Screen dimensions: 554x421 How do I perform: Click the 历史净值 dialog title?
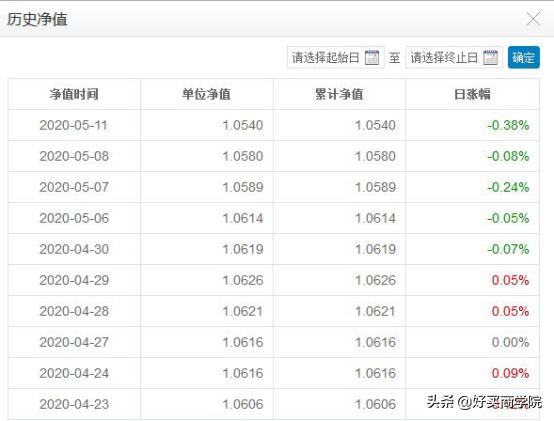click(37, 19)
